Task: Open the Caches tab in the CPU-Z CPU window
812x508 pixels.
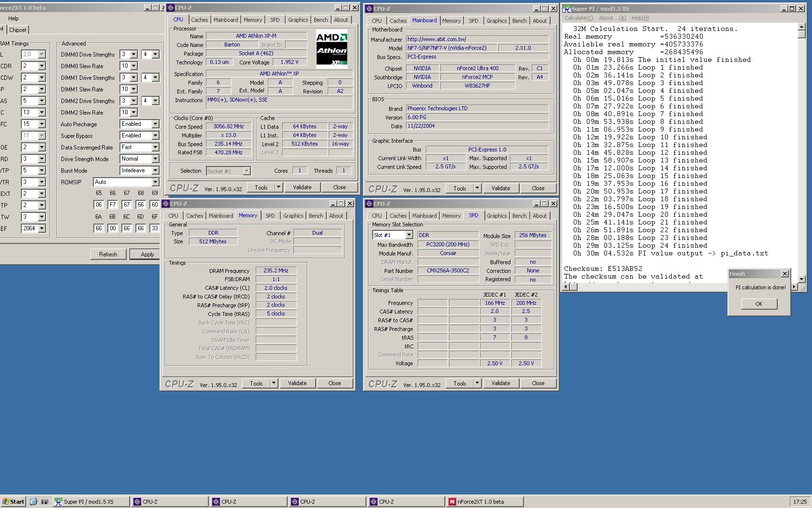Action: click(x=199, y=20)
